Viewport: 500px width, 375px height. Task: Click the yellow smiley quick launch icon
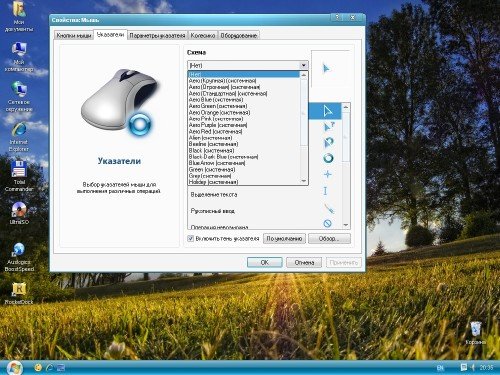[38, 368]
